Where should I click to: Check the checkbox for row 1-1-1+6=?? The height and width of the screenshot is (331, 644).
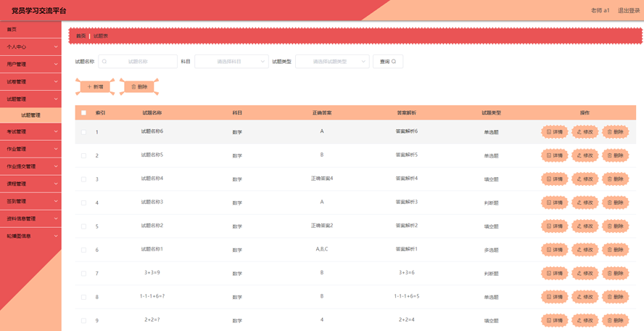pyautogui.click(x=84, y=298)
